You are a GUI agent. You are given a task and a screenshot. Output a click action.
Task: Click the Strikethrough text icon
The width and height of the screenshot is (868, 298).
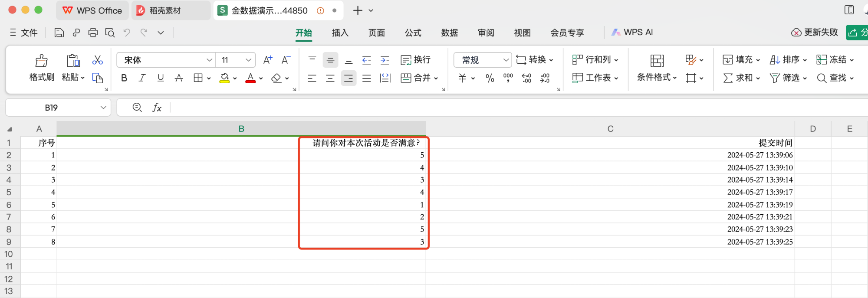(x=179, y=78)
